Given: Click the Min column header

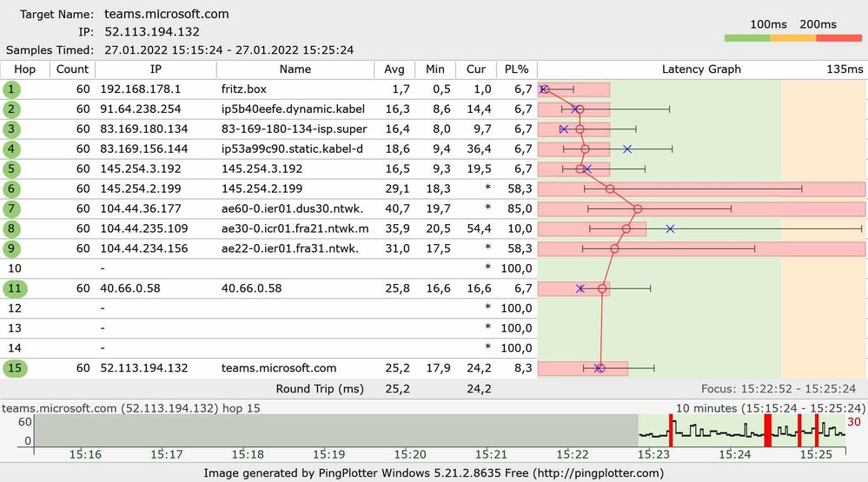Looking at the screenshot, I should click(x=435, y=69).
